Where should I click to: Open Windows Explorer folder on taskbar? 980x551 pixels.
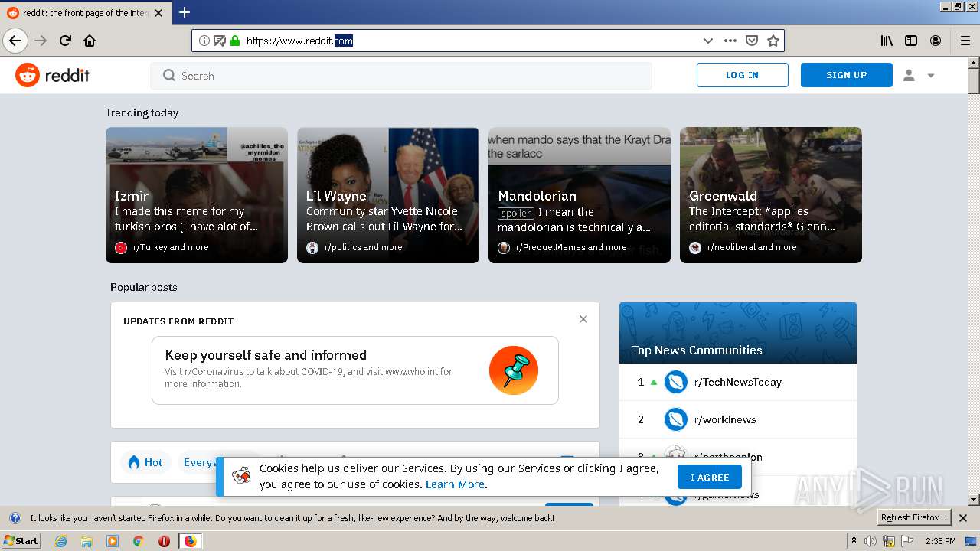point(87,541)
